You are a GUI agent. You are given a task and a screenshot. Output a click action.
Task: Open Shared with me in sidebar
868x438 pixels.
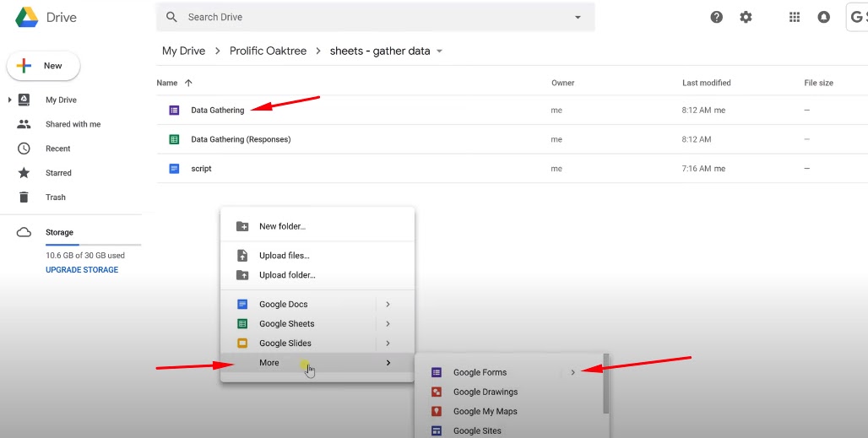[x=73, y=124]
